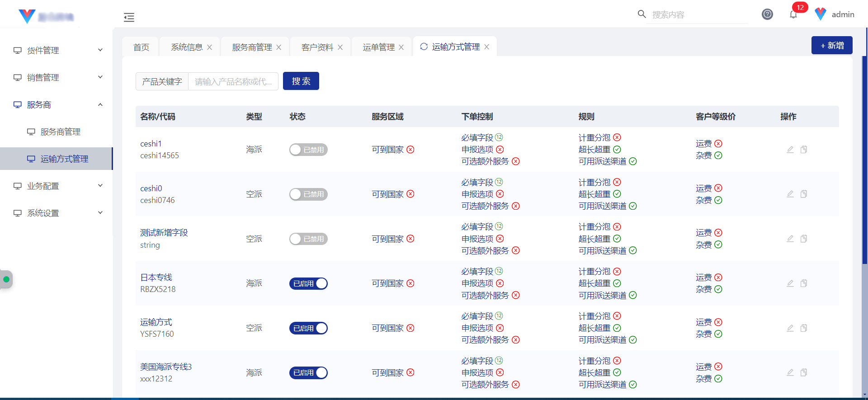Click refresh icon on 运输方式管理 tab
Image resolution: width=868 pixels, height=400 pixels.
[424, 47]
